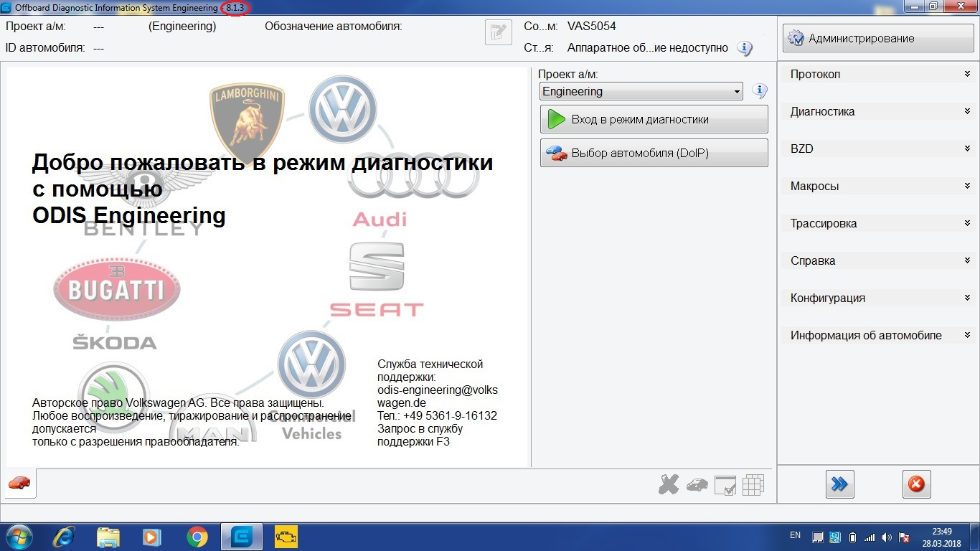Click the grey X disconnect icon
Viewport: 980px width, 551px height.
pyautogui.click(x=669, y=485)
